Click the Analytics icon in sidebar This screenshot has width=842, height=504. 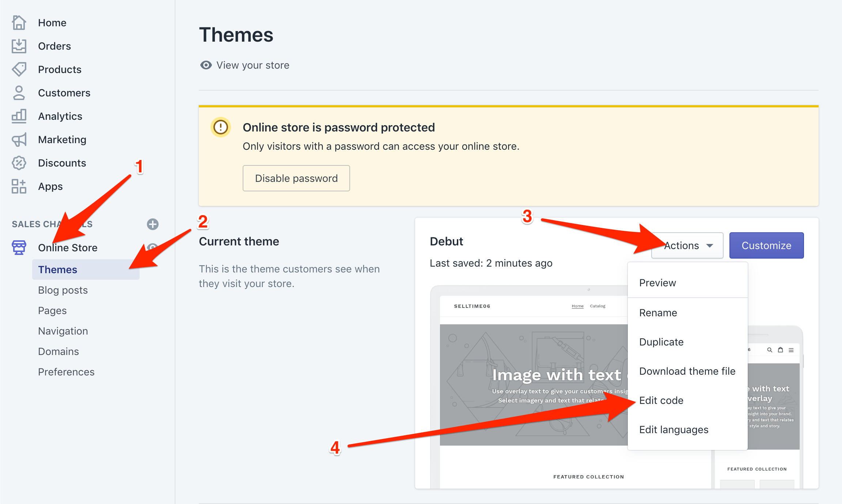(x=19, y=116)
